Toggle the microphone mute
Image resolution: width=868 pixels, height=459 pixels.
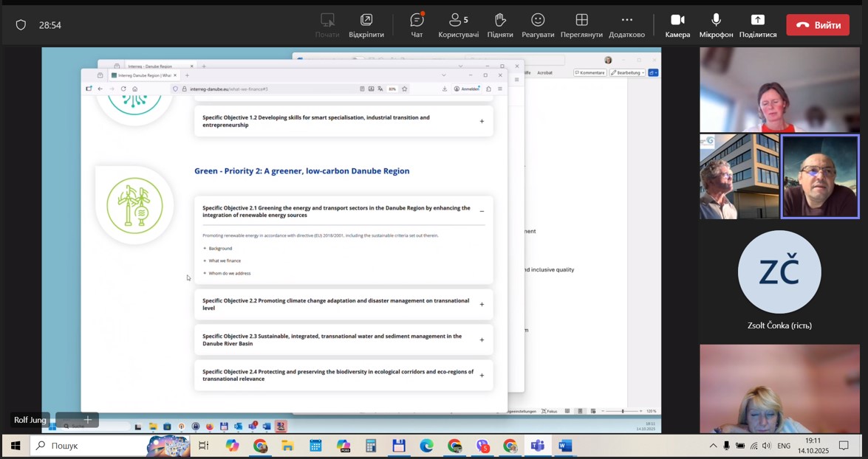pyautogui.click(x=716, y=24)
